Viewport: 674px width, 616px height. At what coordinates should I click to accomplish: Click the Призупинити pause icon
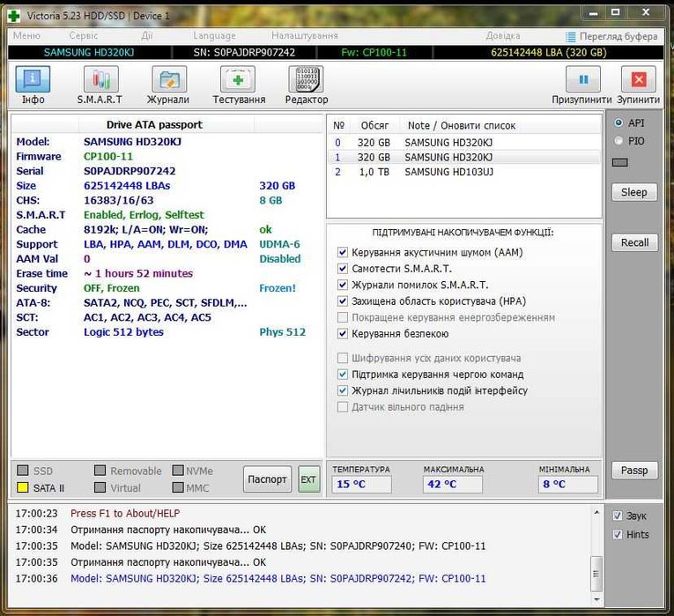(582, 80)
